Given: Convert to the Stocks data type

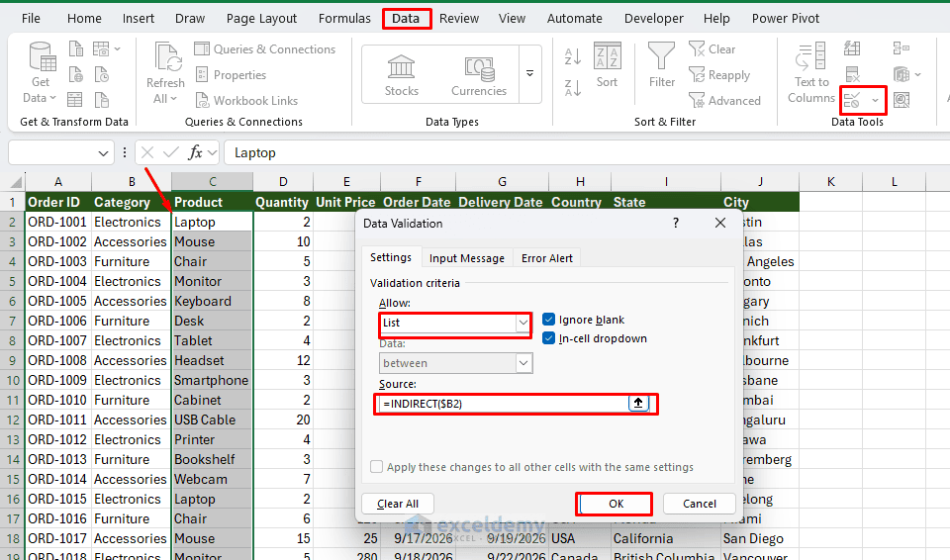Looking at the screenshot, I should (401, 75).
